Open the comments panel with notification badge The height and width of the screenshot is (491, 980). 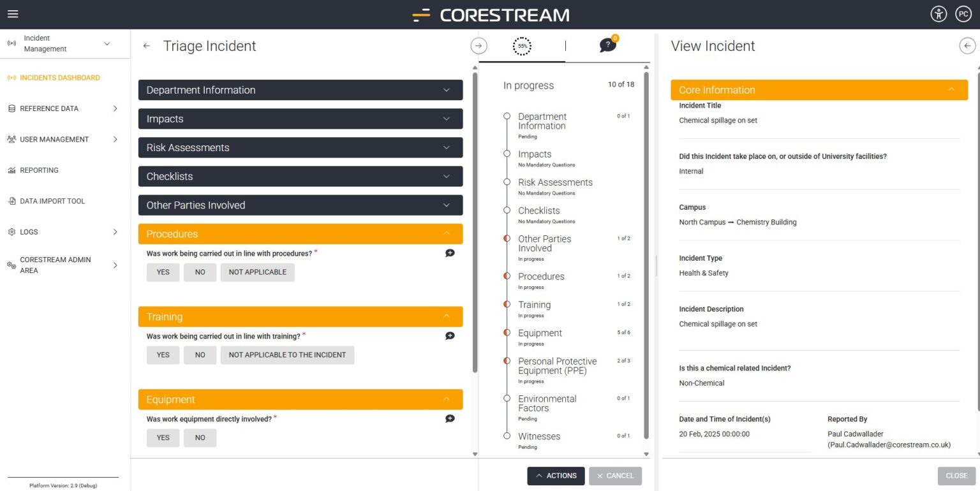606,45
